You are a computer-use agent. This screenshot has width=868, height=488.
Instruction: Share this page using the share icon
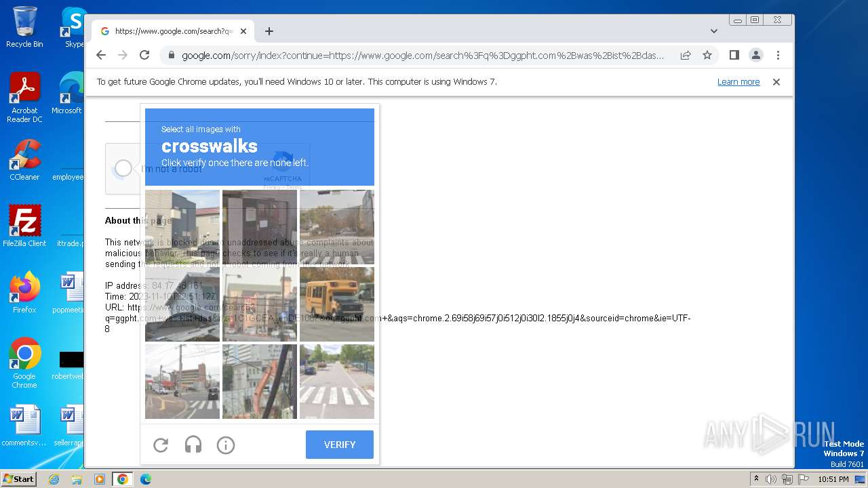point(686,55)
